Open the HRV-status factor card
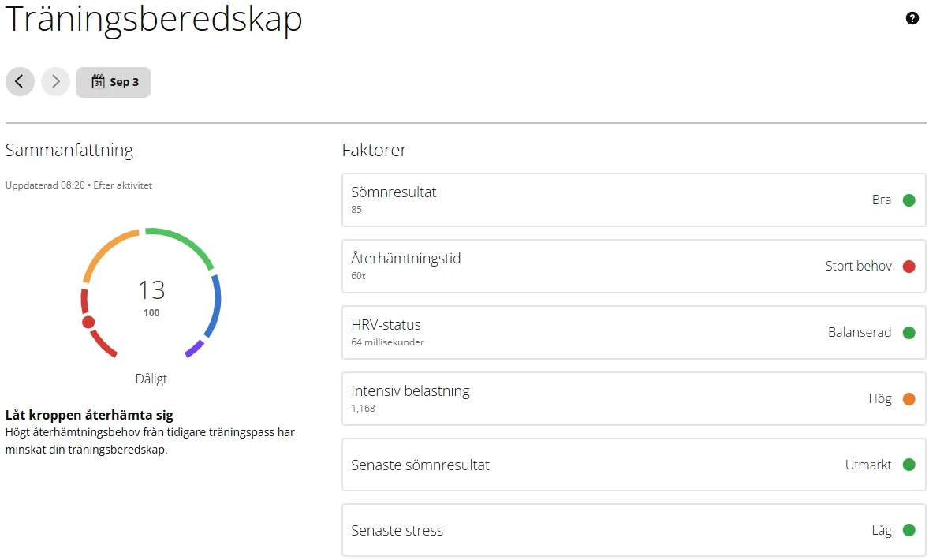 (x=633, y=332)
